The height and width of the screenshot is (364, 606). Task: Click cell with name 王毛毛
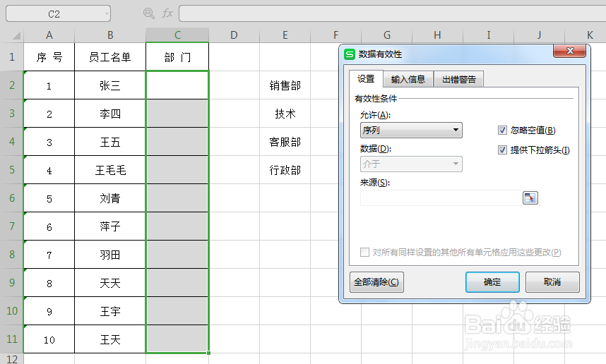[110, 170]
